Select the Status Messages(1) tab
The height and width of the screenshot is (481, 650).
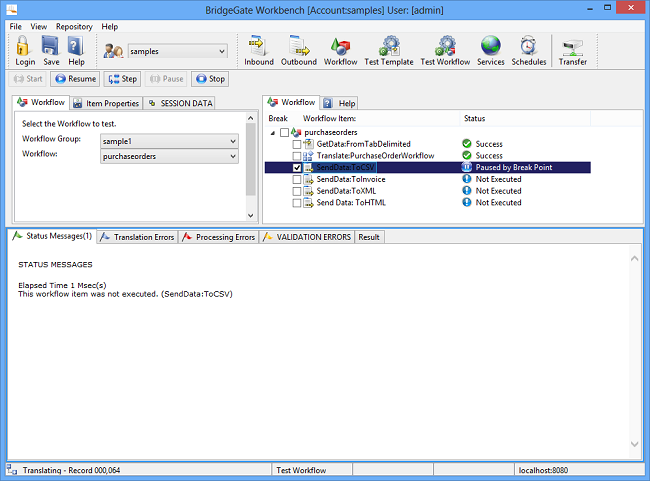pyautogui.click(x=52, y=236)
